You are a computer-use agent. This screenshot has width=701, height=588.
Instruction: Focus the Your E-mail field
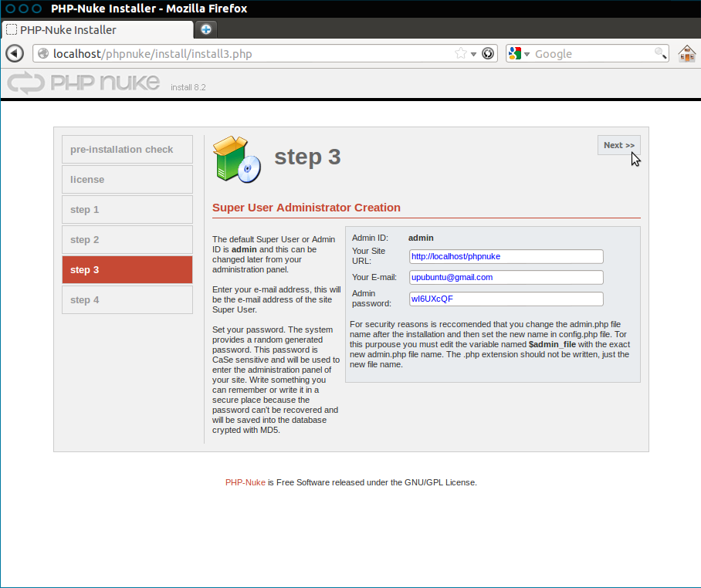(506, 277)
